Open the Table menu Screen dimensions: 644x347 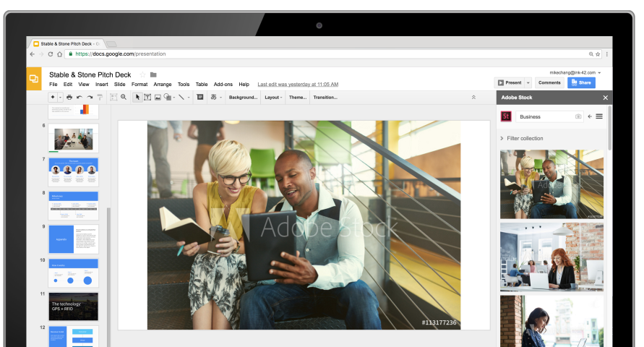[202, 84]
